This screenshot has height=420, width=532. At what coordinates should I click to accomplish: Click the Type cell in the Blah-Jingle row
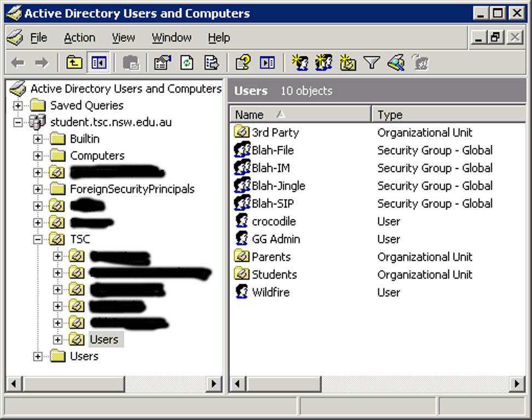(435, 186)
